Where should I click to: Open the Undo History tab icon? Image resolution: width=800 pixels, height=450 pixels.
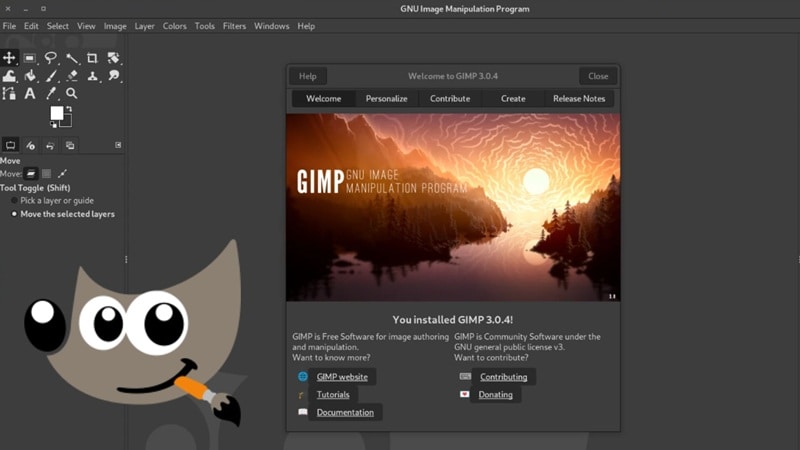click(x=50, y=145)
